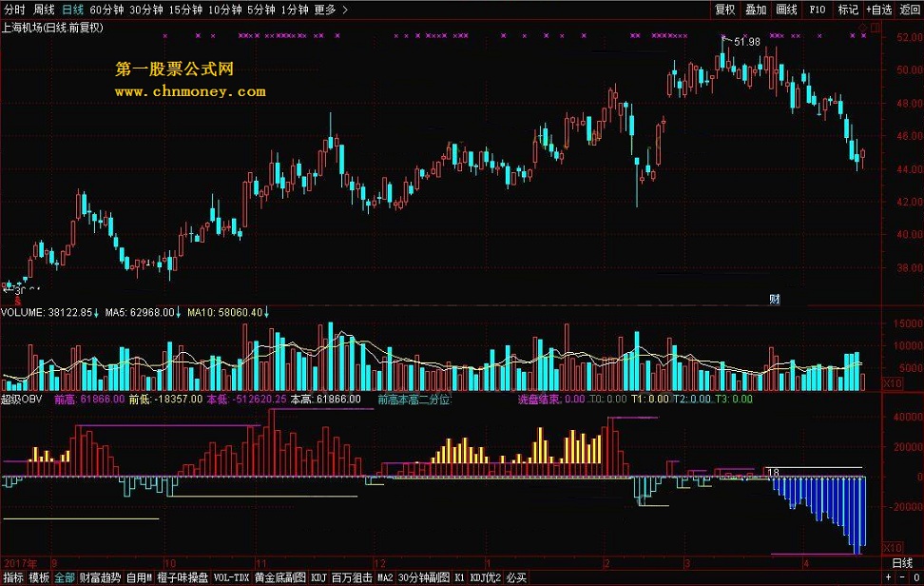924x586 pixels.
Task: Open the 画线 drawing tools
Action: pyautogui.click(x=787, y=10)
